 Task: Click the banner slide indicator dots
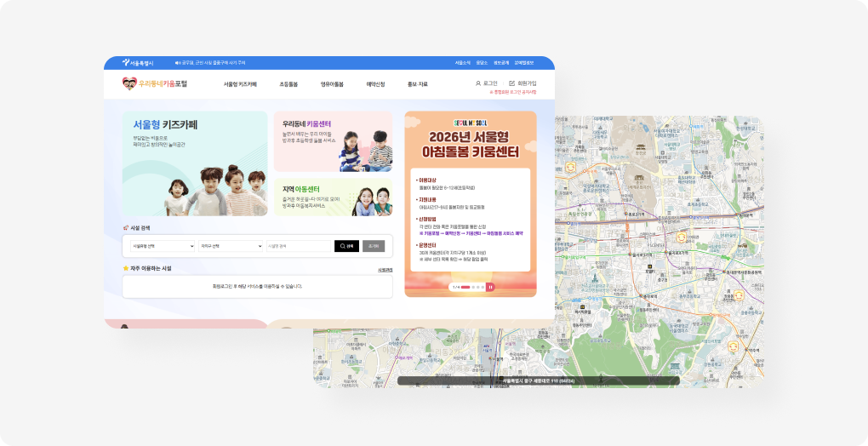pyautogui.click(x=473, y=287)
